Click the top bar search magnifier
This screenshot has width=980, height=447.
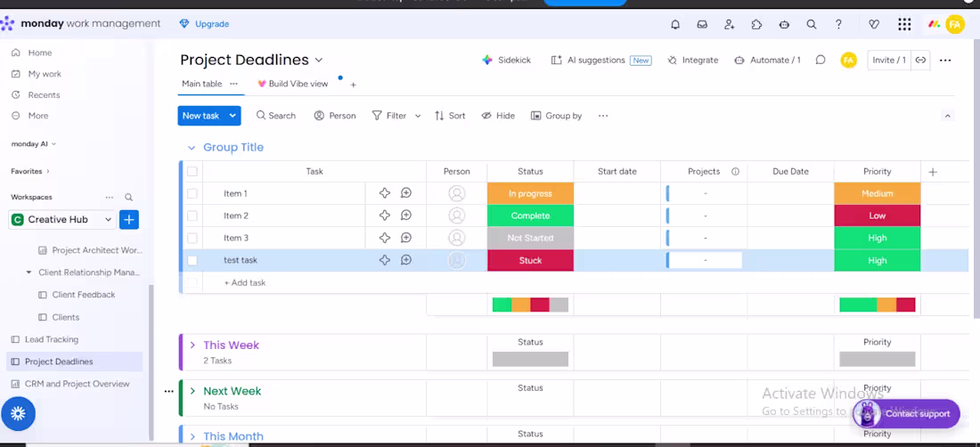click(812, 24)
